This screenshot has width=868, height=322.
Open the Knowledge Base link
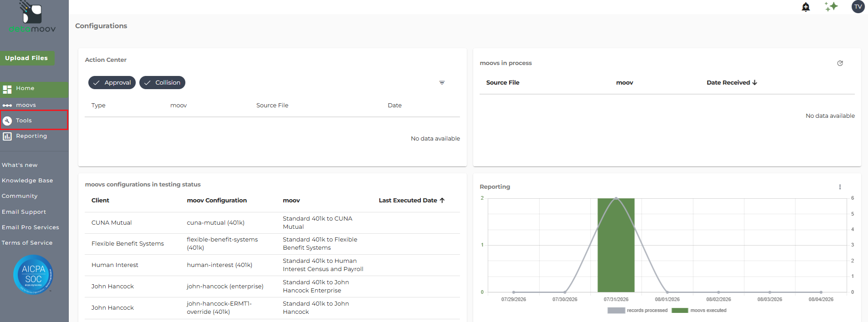pos(27,181)
